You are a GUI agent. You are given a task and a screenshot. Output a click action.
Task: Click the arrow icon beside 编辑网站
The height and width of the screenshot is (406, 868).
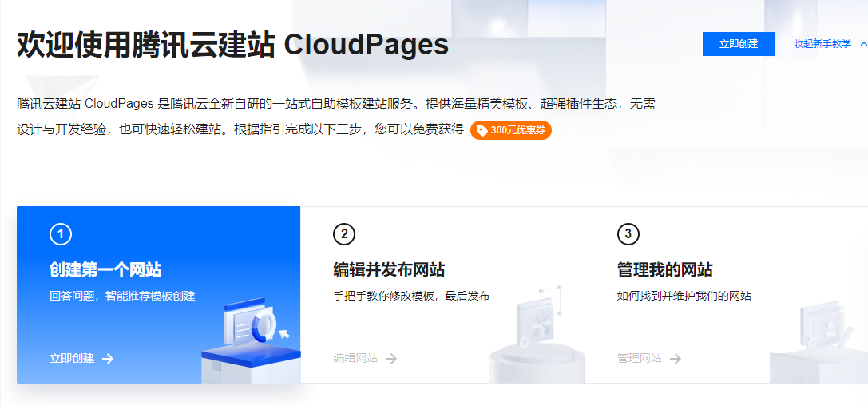coord(391,359)
